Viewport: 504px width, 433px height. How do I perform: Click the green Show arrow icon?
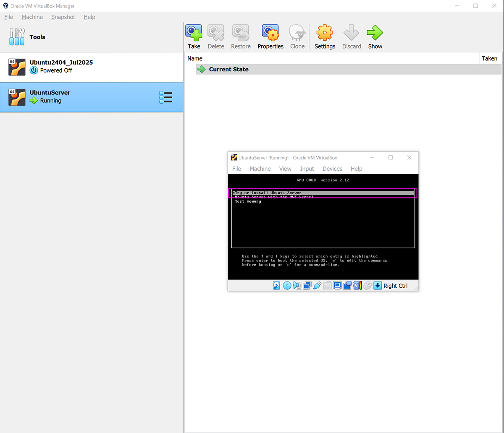tap(375, 32)
